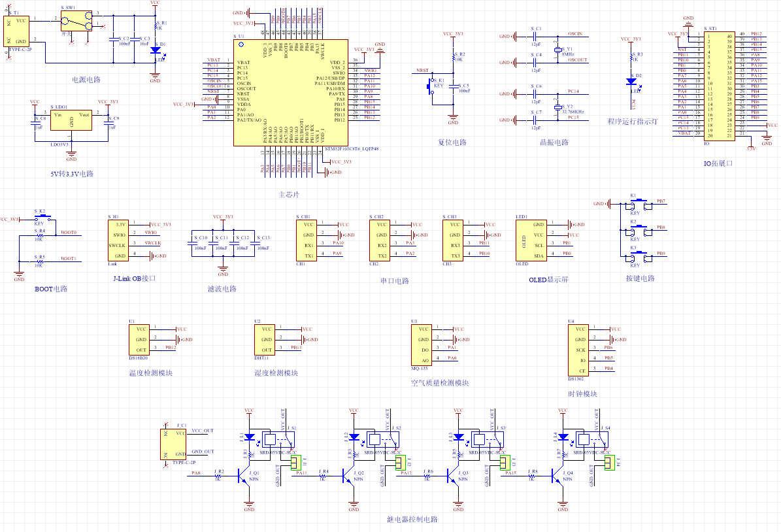Screen dimensions: 781x532
Task: Click the '温度检测模块' label
Action: [151, 373]
